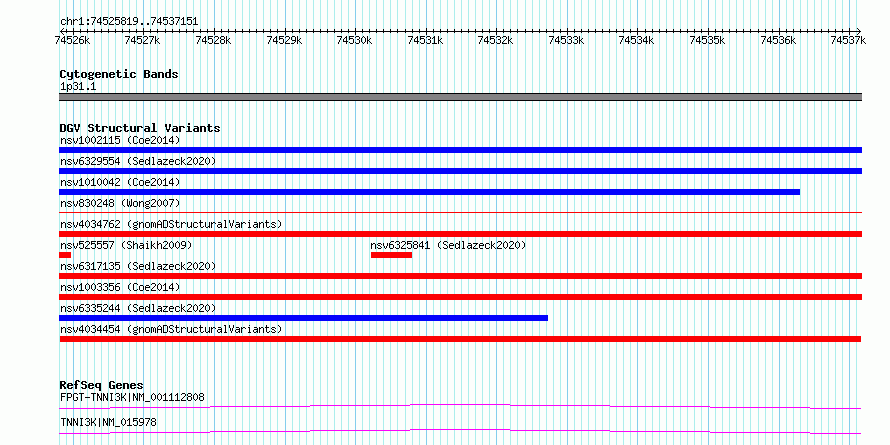The image size is (890, 445).
Task: Click the magenta TNNI3K NM_015978 transcript line
Action: 460,431
